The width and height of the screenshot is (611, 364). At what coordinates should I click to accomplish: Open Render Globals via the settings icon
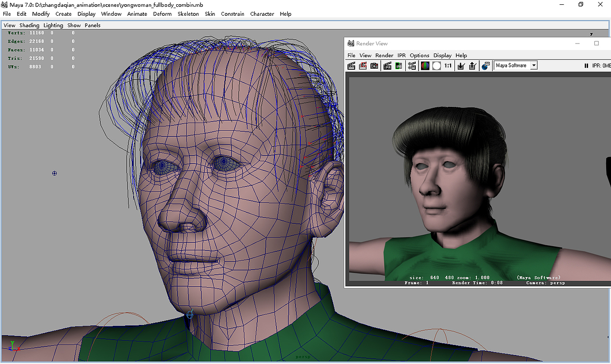412,66
